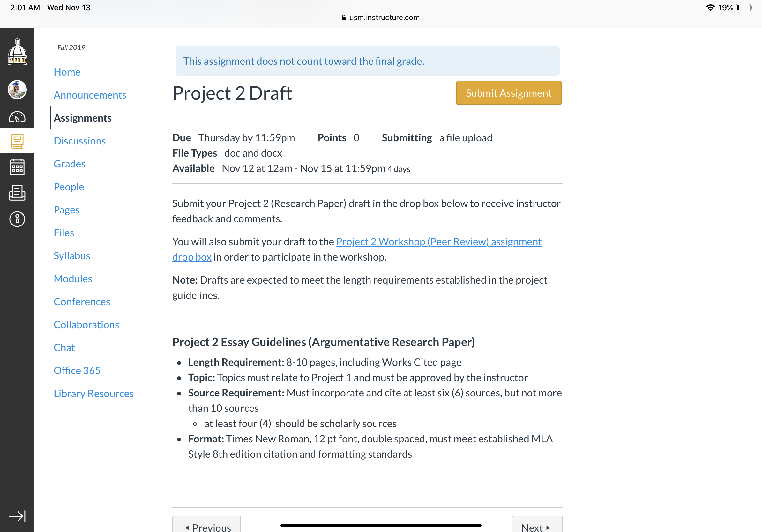Tap the home indicator bar at bottom
Image resolution: width=762 pixels, height=532 pixels.
pos(381,525)
